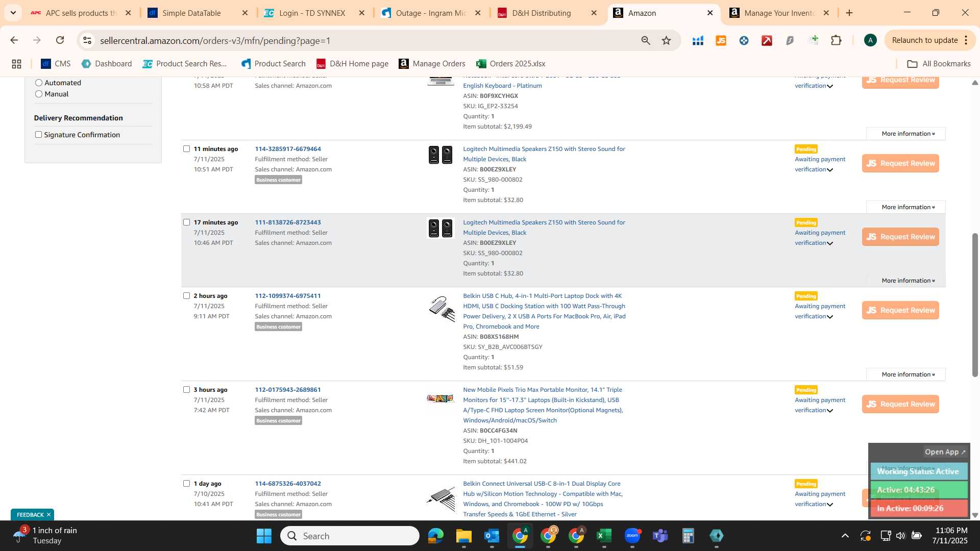Expand More information for order 111-8138726-8723443
The image size is (980, 551).
[x=906, y=281]
